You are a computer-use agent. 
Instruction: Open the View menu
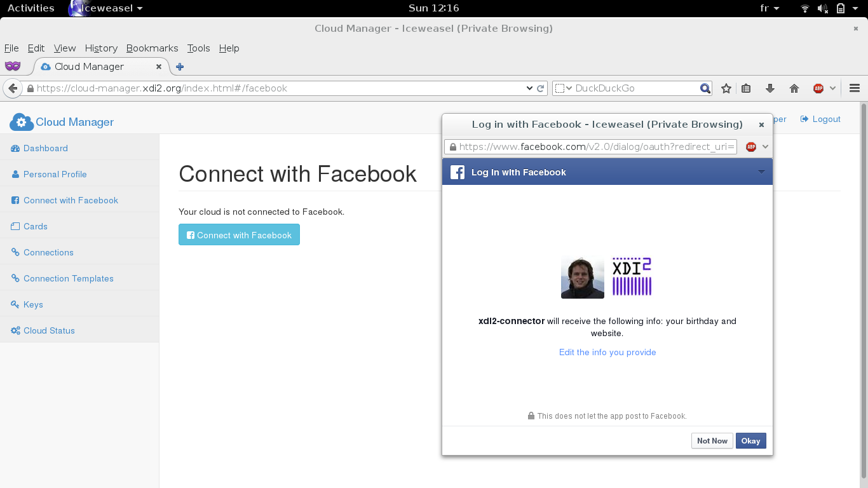(65, 48)
